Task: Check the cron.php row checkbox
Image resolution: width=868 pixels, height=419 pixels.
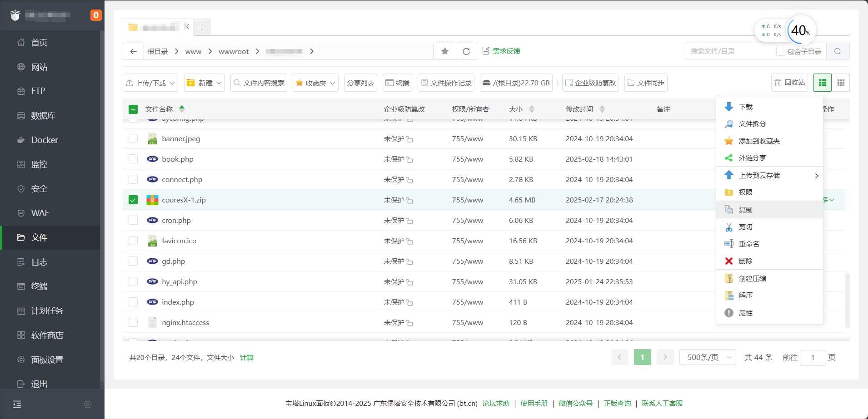Action: (x=133, y=220)
